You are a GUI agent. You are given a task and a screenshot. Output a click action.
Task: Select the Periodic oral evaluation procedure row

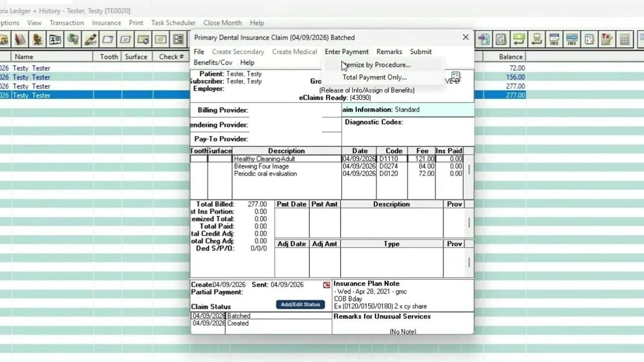pos(327,174)
